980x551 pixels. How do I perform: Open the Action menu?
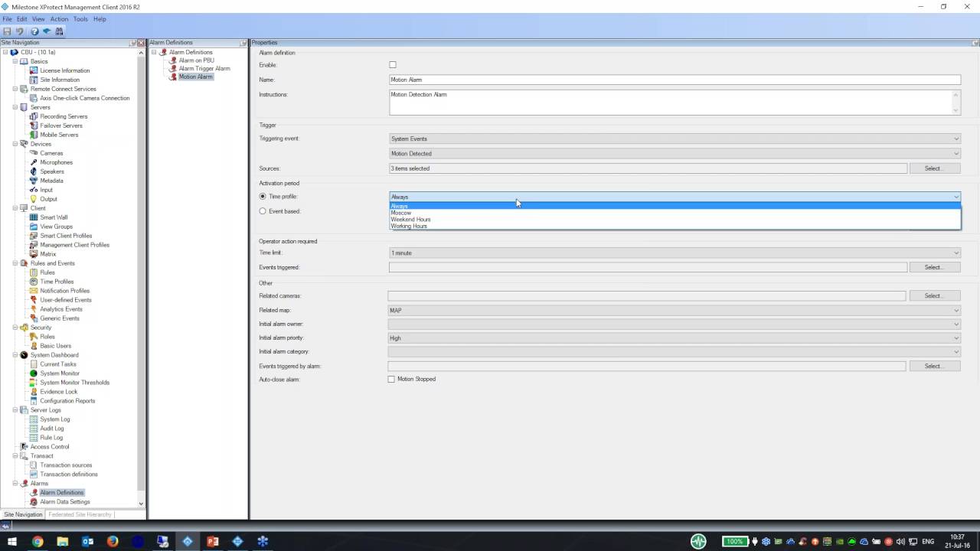point(59,19)
